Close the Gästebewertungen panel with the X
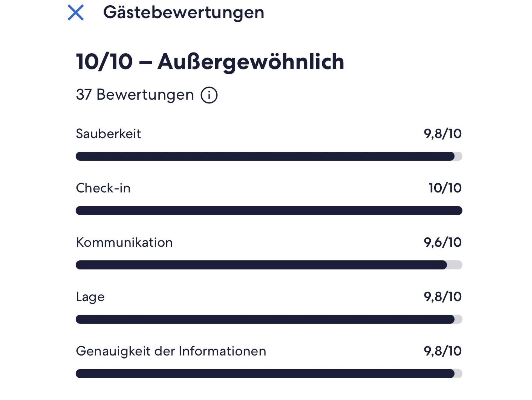The height and width of the screenshot is (400, 532). click(76, 12)
